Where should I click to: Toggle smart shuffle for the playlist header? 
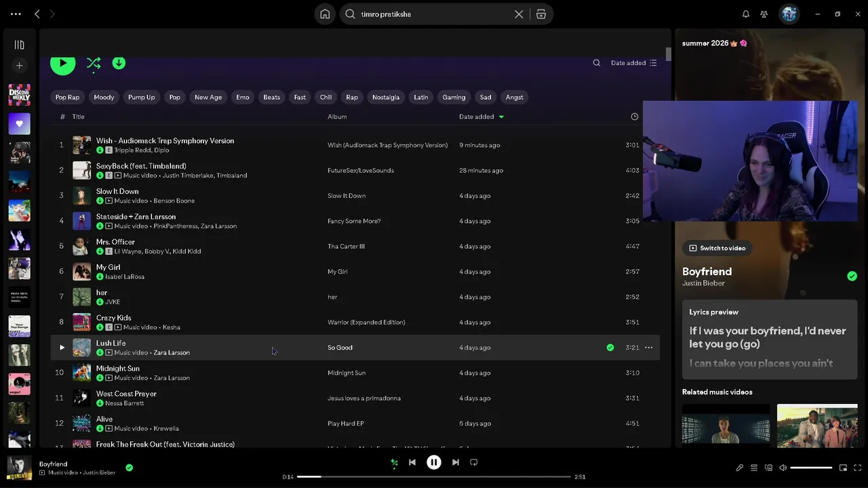coord(94,63)
